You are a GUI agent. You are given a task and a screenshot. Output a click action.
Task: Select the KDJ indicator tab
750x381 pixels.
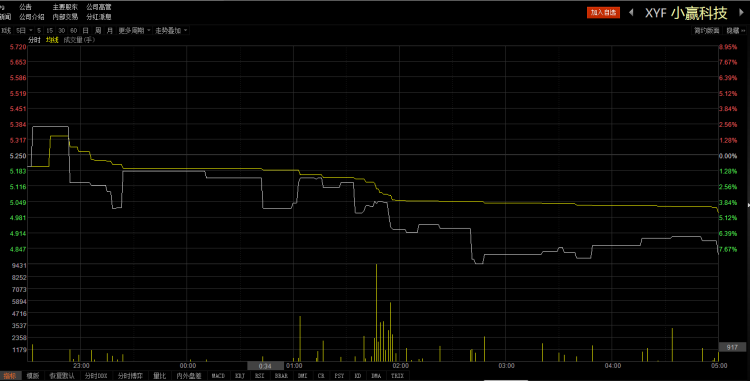click(x=240, y=376)
